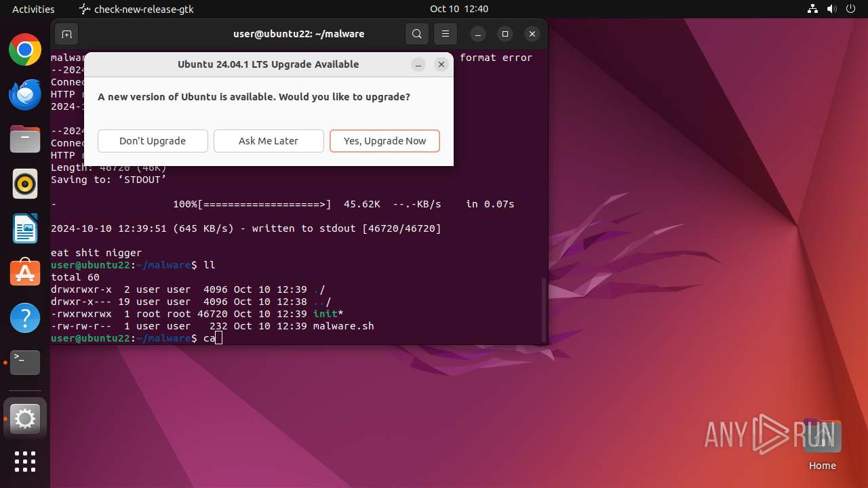
Task: Click the power icon in top bar
Action: pos(850,9)
